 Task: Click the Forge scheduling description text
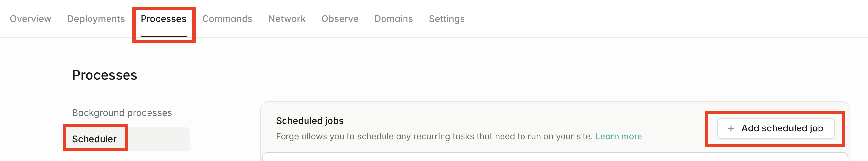pyautogui.click(x=434, y=136)
